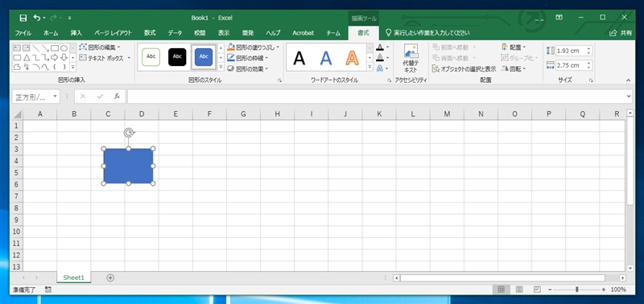Choose the white outlined Abc shape style
Image resolution: width=644 pixels, height=304 pixels.
tap(151, 57)
